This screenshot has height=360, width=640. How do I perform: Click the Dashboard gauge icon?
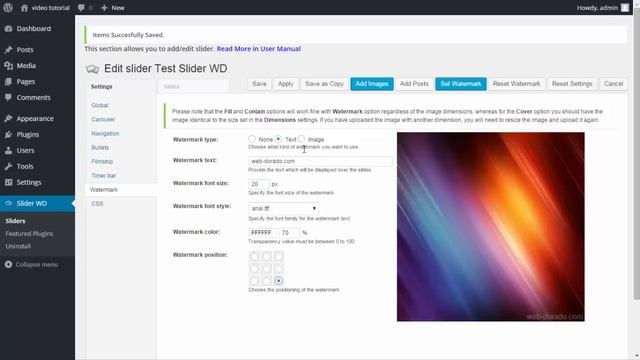tap(9, 29)
